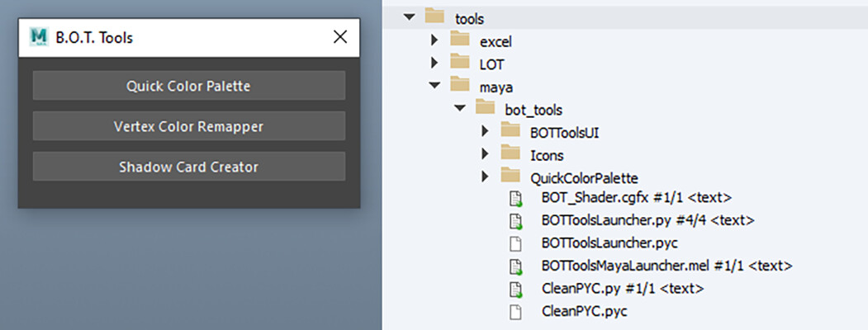Click the BOTToolsLauncher.pyc file icon
The image size is (868, 330).
(516, 243)
